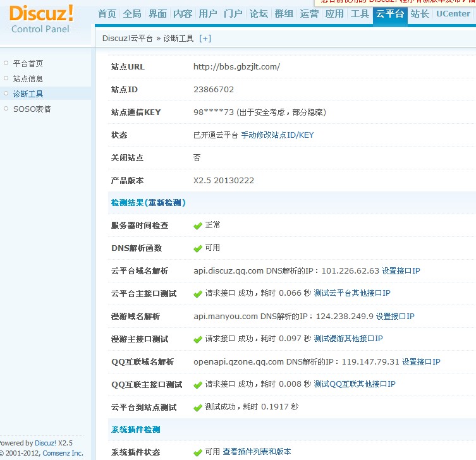This screenshot has height=460, width=476.
Task: Open the 站长 top menu
Action: click(420, 14)
